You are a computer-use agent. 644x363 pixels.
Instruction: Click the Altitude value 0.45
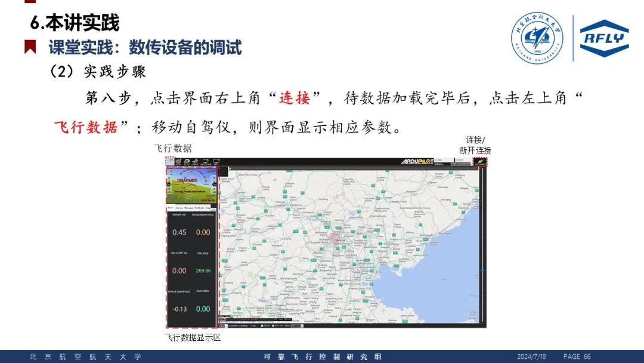point(179,232)
